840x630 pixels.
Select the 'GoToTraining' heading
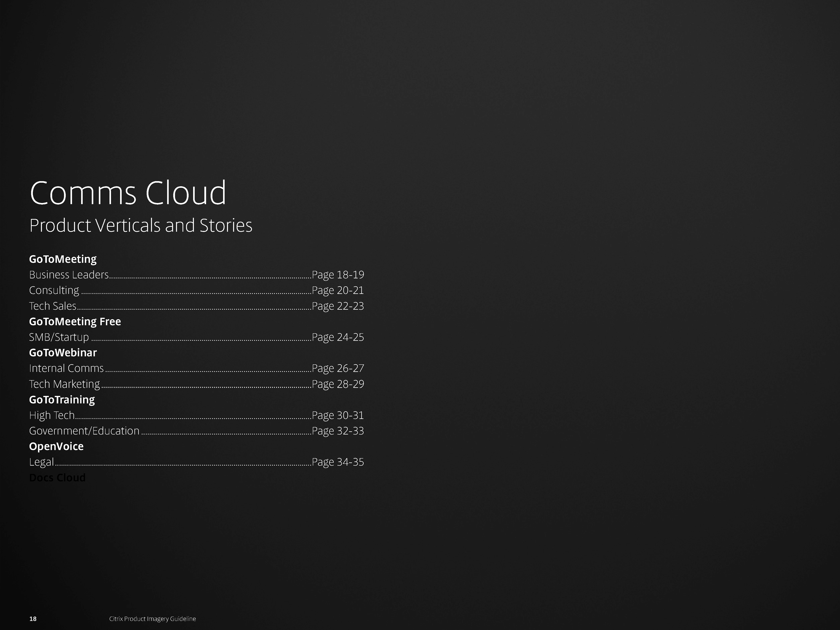62,400
